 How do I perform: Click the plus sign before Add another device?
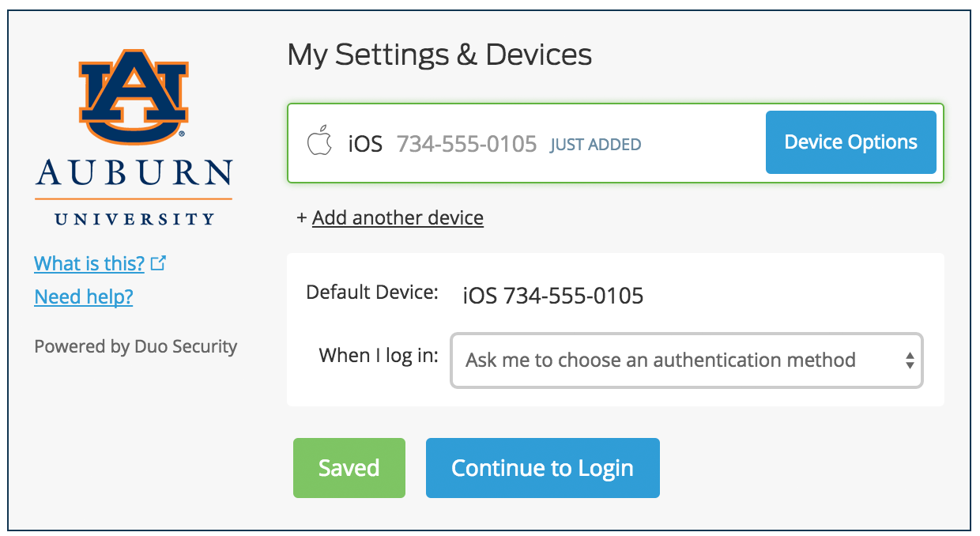301,217
